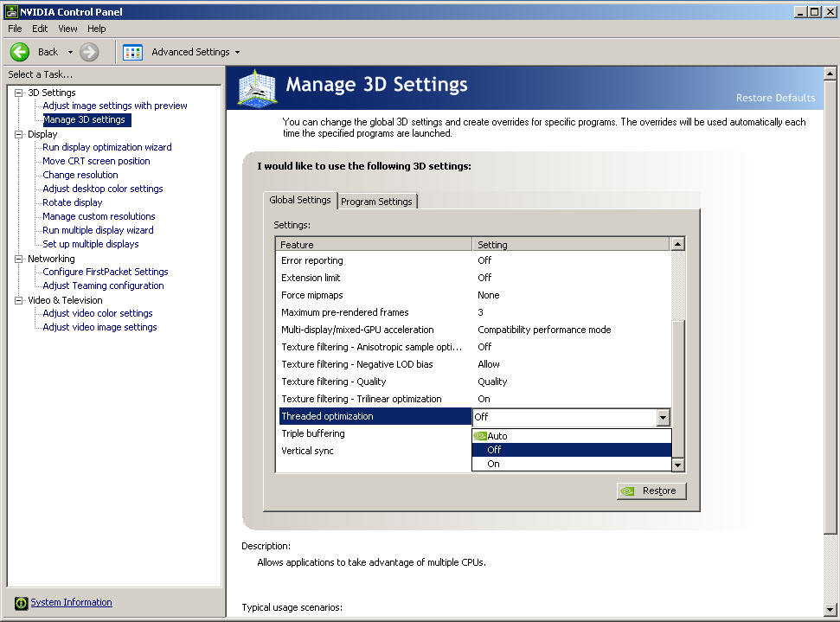The height and width of the screenshot is (622, 840).
Task: Select the Multi-display/mixed-GPU acceleration row
Action: (x=473, y=330)
